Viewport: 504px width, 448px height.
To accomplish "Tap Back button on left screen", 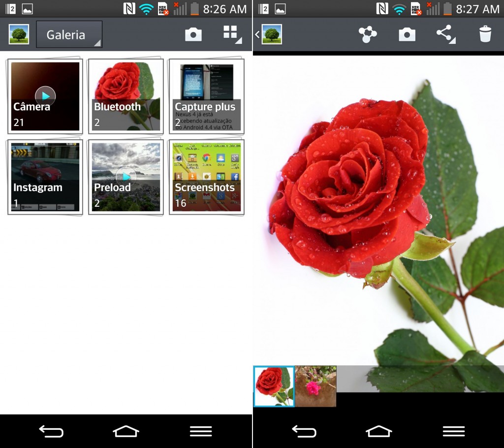I will click(x=51, y=431).
